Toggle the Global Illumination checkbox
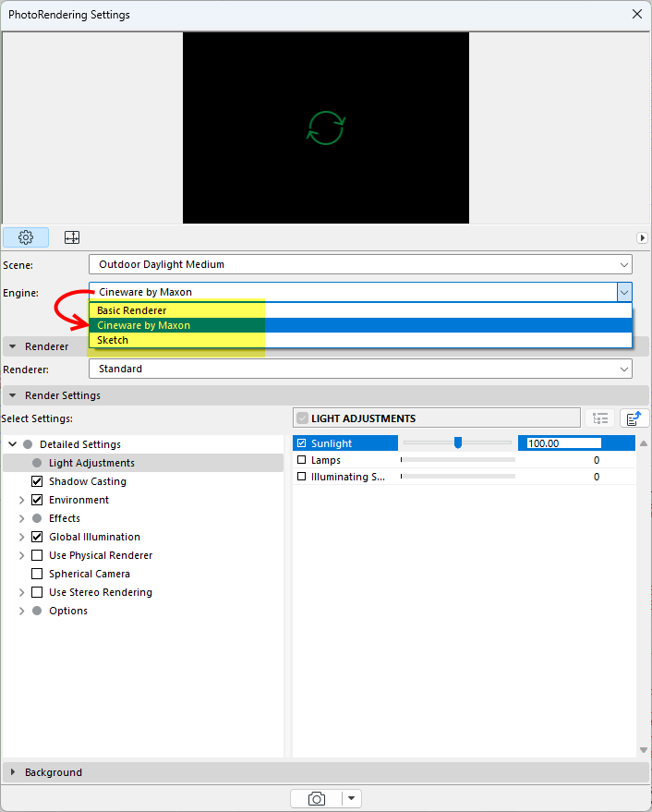Screen dimensions: 652x812 (37, 537)
